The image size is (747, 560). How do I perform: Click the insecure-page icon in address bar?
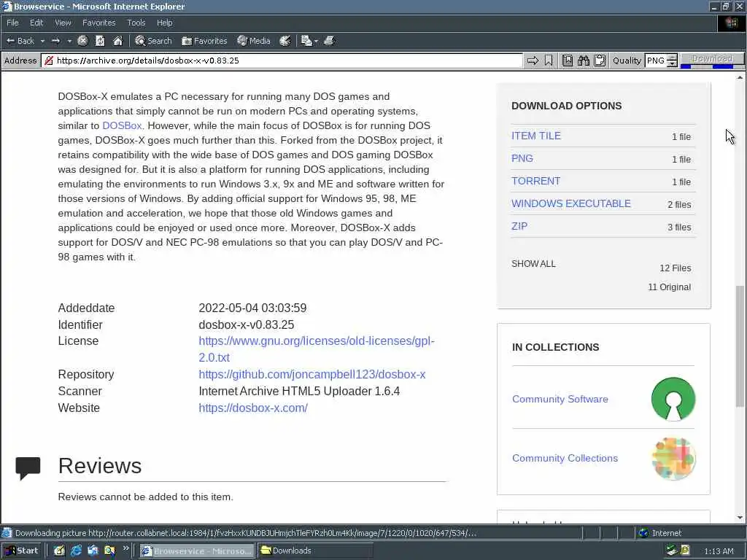pyautogui.click(x=49, y=61)
